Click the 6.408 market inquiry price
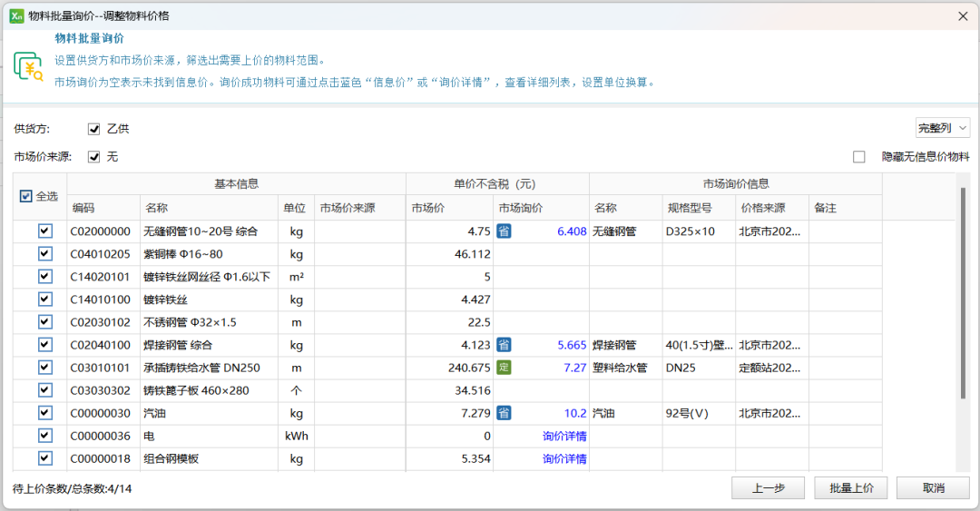 [x=572, y=231]
